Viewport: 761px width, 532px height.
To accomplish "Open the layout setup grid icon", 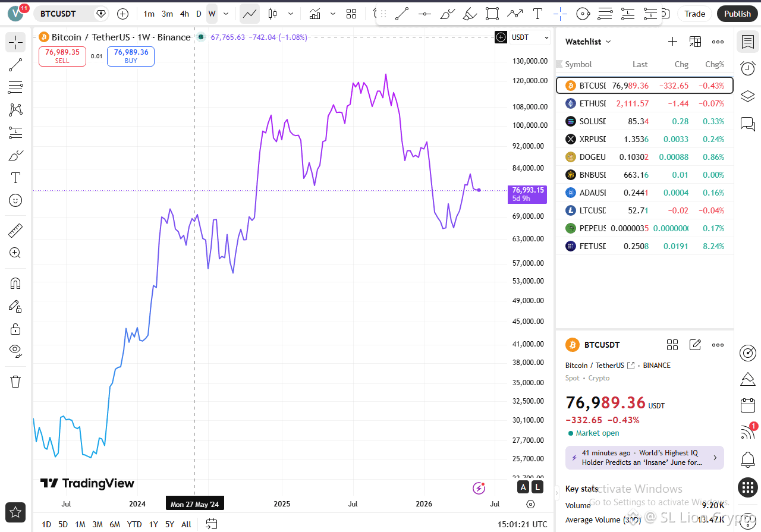I will click(351, 14).
